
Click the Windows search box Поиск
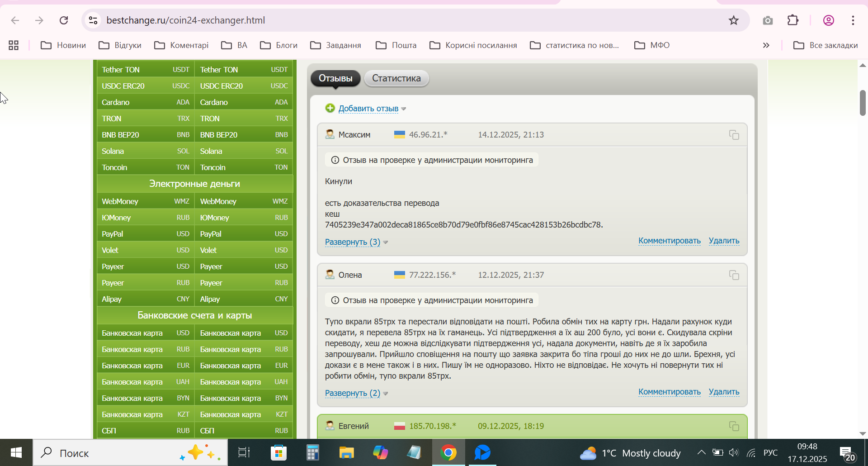click(130, 452)
